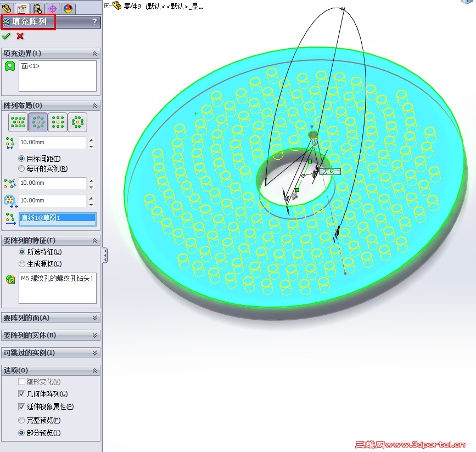Collapse the 要阵列的特征(F) section
The width and height of the screenshot is (476, 452).
(95, 241)
